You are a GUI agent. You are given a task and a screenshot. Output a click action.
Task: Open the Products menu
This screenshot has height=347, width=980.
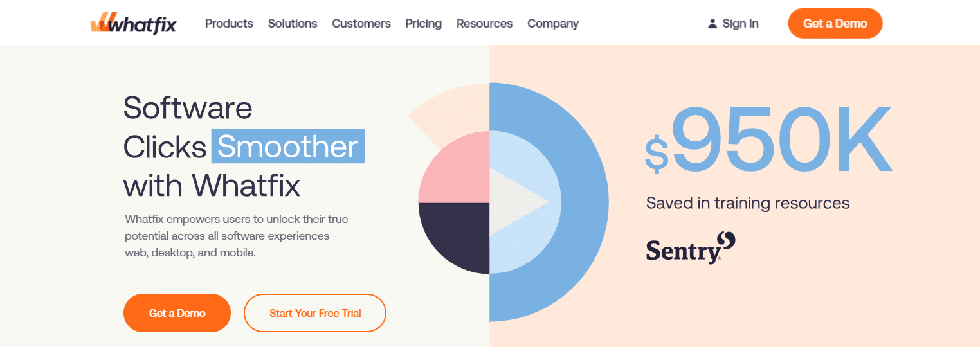pos(229,24)
